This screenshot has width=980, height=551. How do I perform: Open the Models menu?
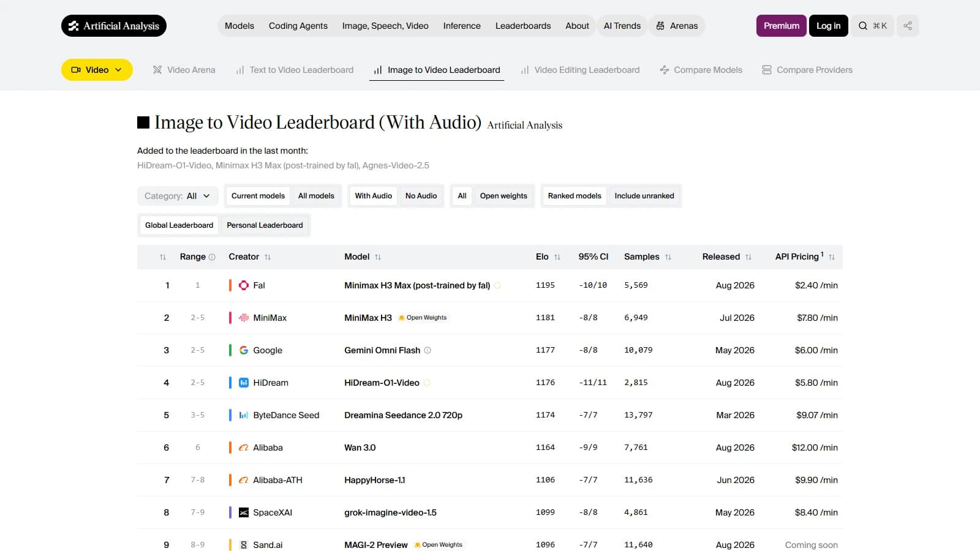(x=239, y=26)
